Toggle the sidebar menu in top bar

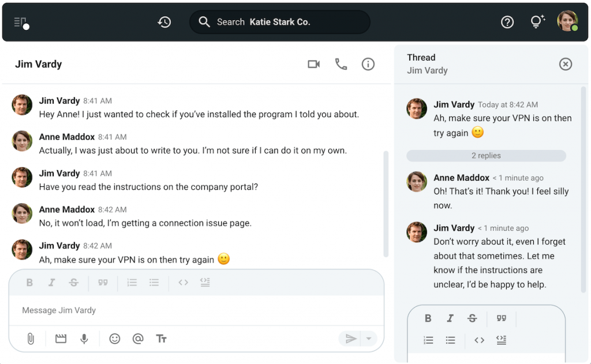(21, 22)
